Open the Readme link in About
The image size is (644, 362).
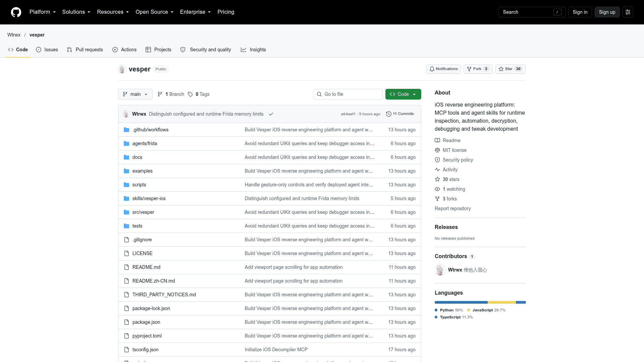click(448, 140)
